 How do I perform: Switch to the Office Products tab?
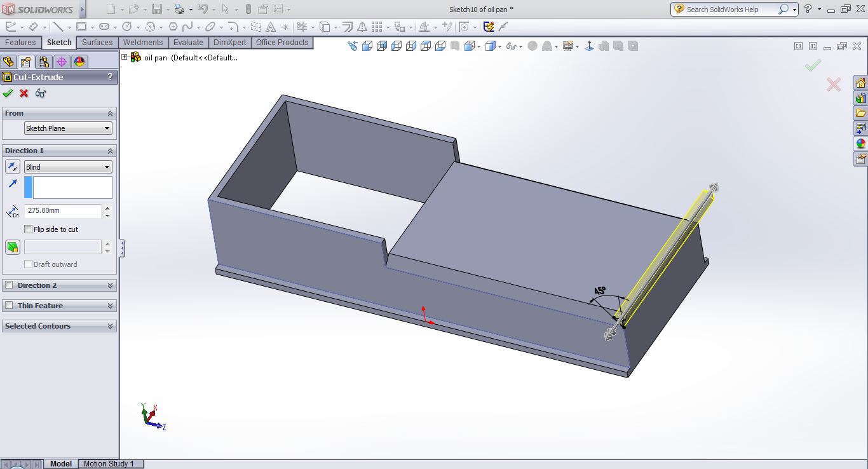[282, 43]
